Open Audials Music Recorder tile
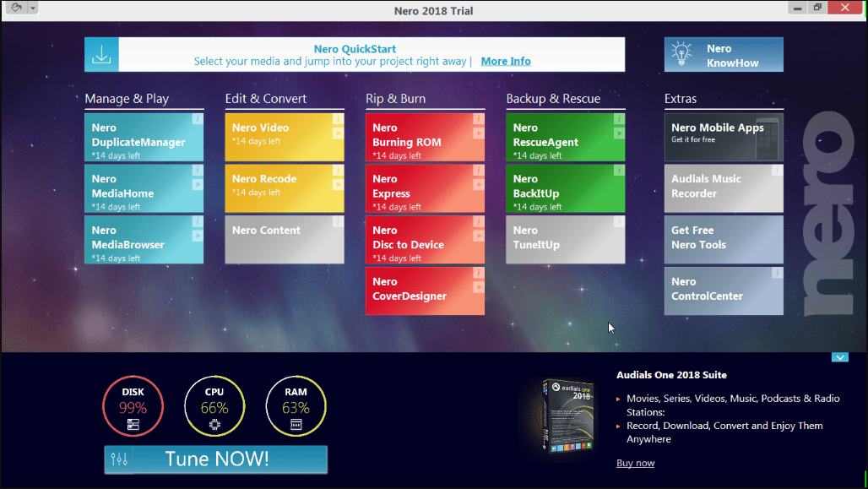 pyautogui.click(x=724, y=189)
